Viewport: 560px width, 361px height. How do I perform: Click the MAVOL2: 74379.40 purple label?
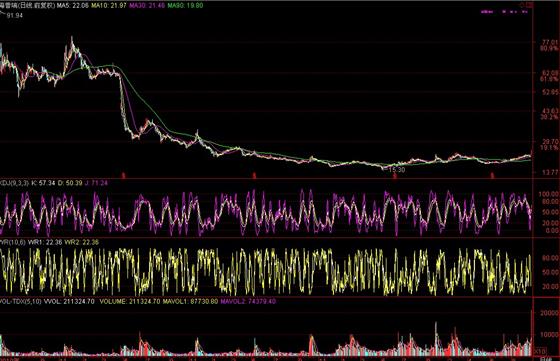[248, 301]
